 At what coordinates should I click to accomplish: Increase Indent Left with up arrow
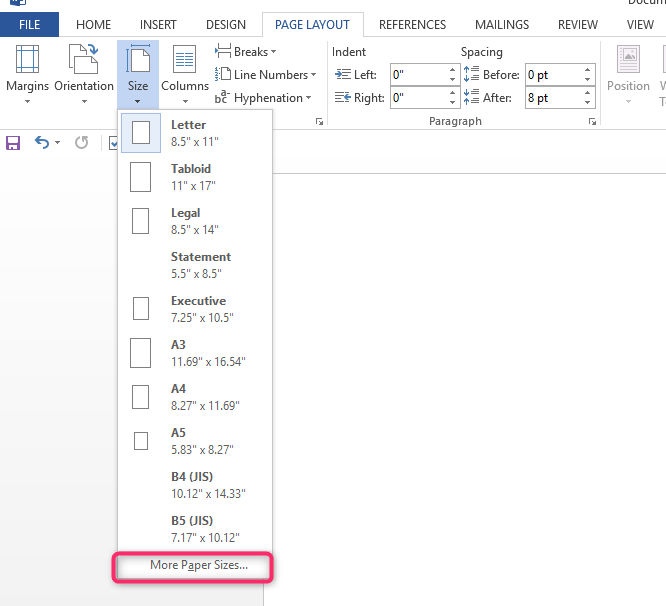[452, 70]
